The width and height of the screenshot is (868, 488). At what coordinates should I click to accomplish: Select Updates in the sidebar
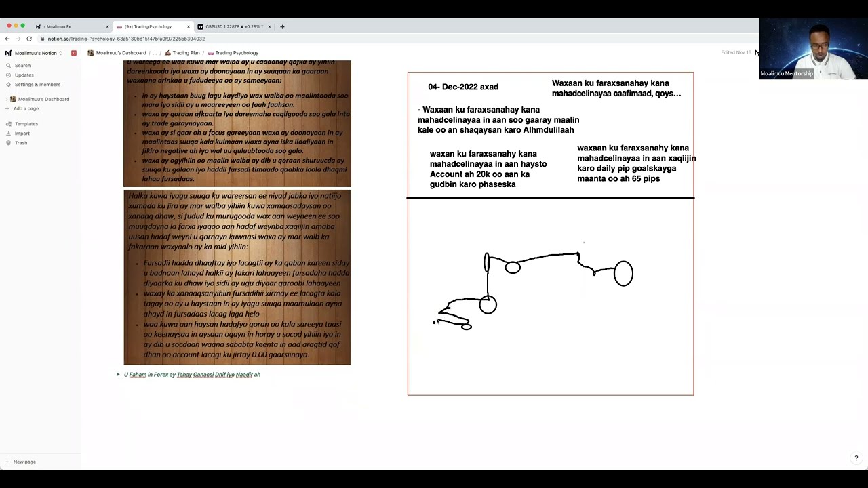click(x=24, y=75)
